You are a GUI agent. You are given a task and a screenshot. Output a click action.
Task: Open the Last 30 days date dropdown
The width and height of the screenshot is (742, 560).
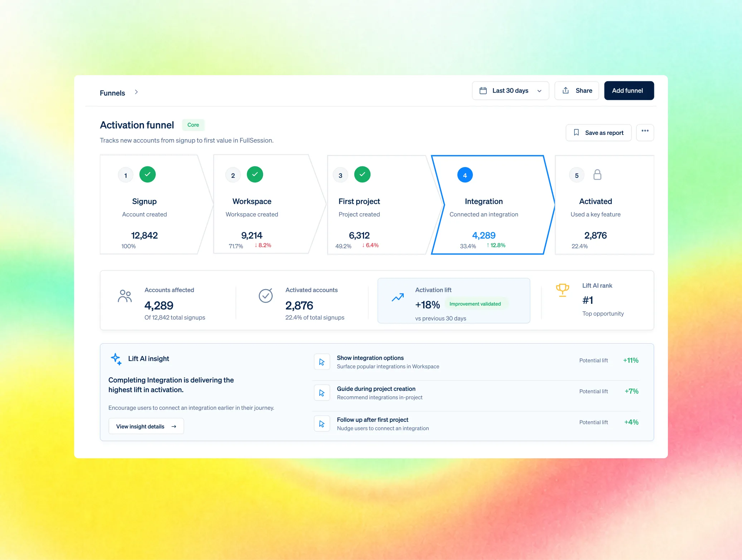click(510, 91)
